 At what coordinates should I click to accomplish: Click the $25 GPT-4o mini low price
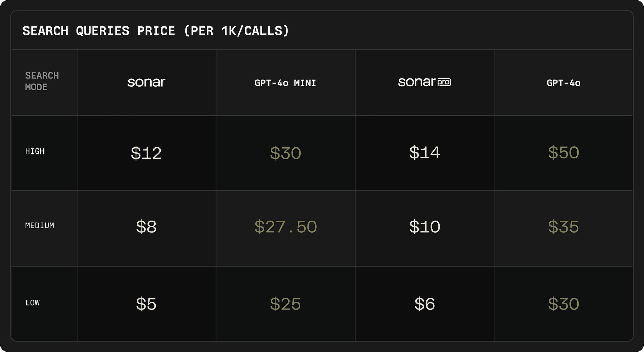(286, 304)
